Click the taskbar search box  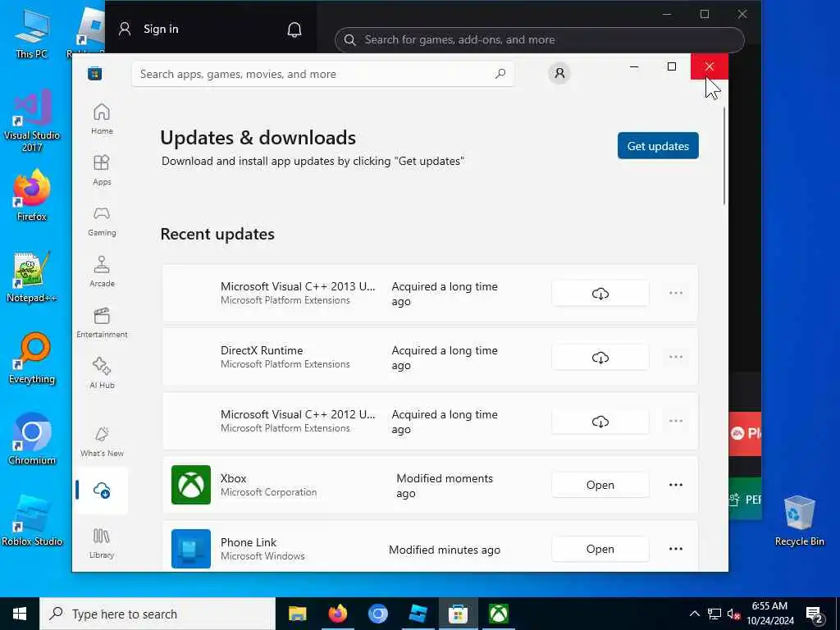pos(157,614)
